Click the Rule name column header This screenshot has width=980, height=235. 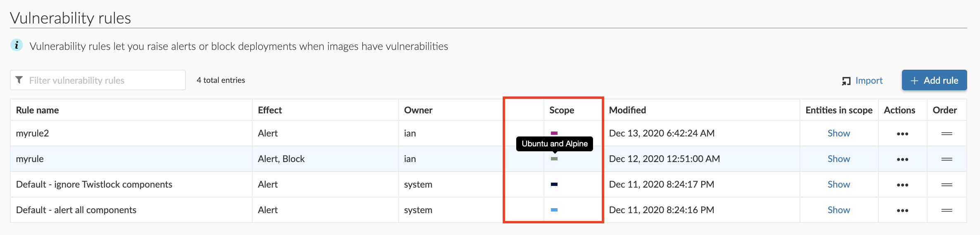point(37,110)
